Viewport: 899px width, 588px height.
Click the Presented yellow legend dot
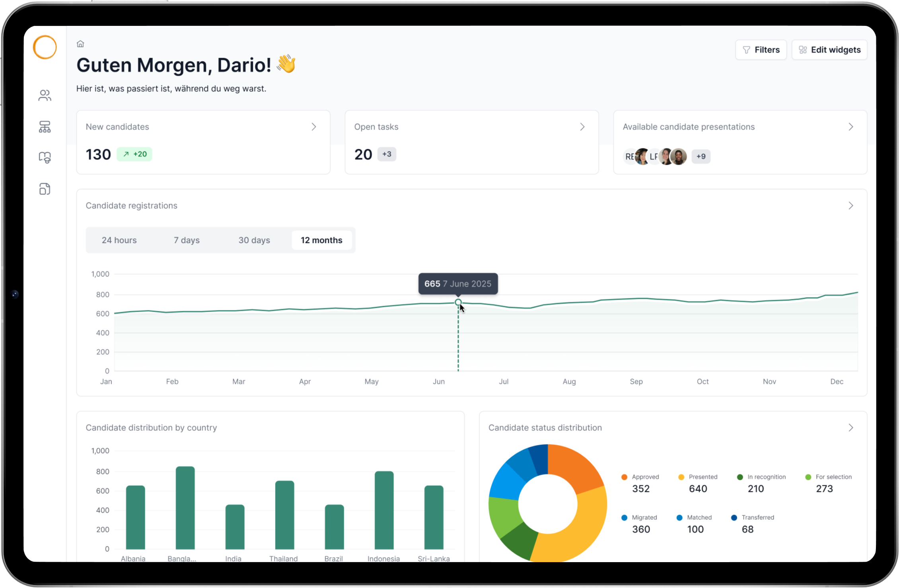[681, 477]
